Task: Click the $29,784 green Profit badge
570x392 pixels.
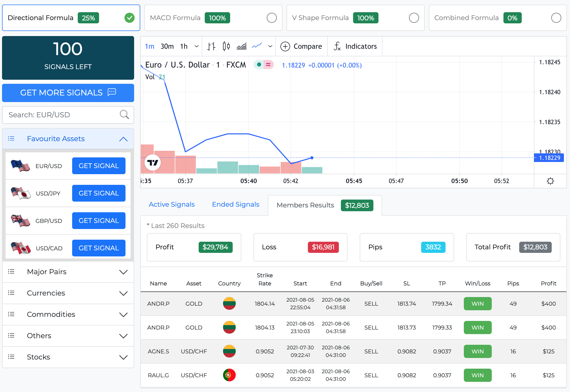Action: (215, 247)
